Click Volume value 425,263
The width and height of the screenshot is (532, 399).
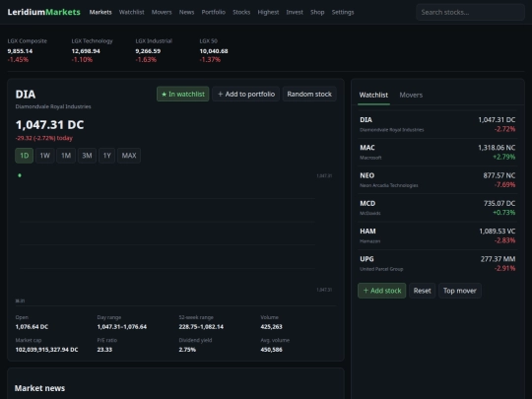point(272,327)
